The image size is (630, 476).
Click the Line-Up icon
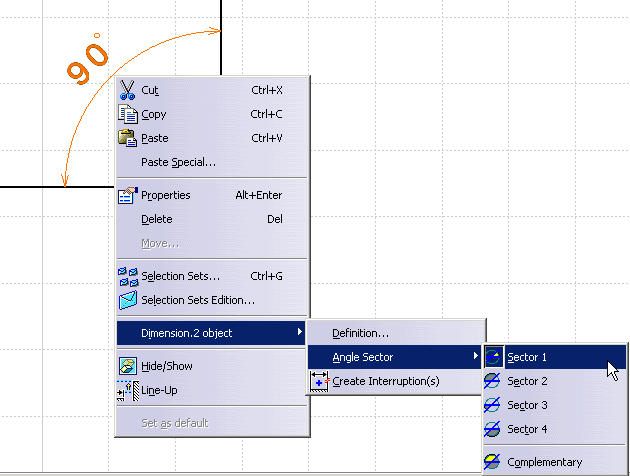128,390
